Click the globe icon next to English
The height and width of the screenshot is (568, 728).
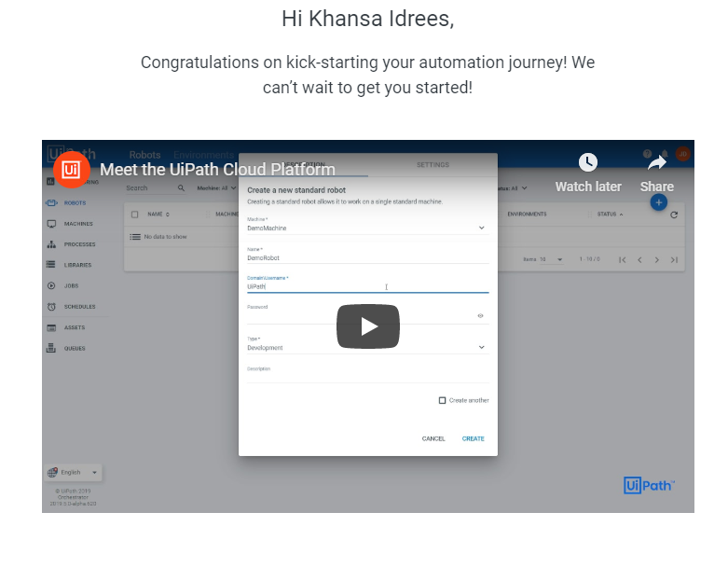pos(52,472)
